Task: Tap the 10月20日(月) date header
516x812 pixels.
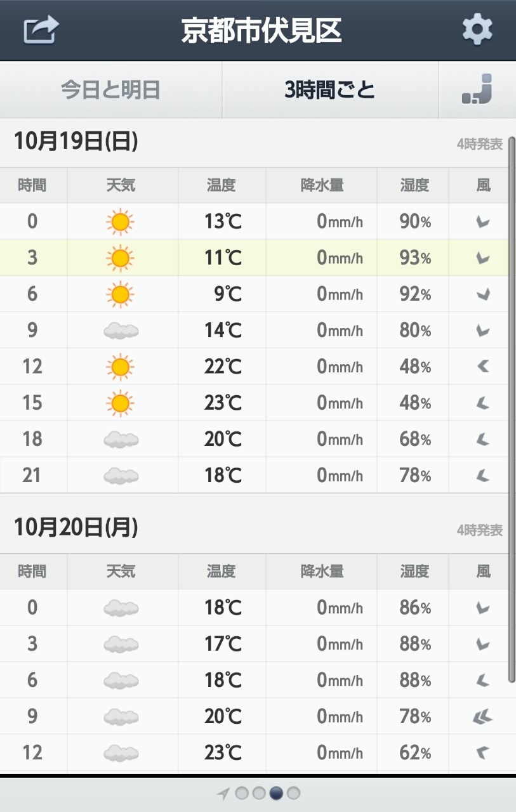Action: 76,527
